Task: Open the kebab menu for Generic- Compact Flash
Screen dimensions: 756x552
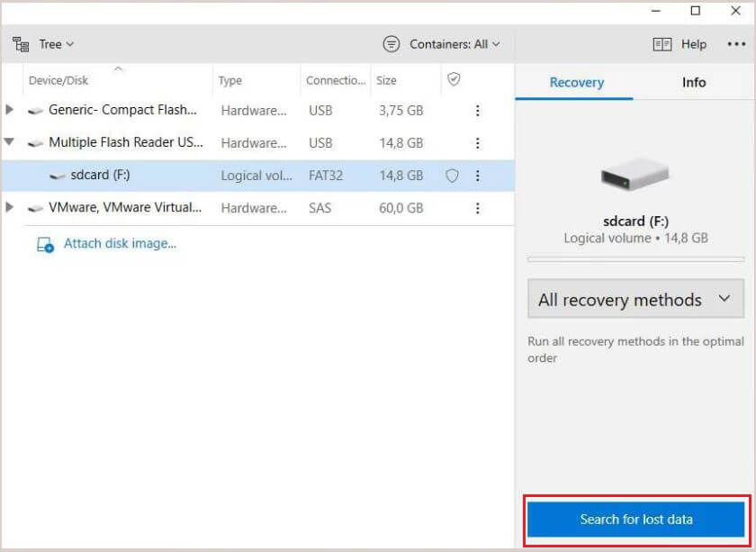Action: [x=477, y=111]
